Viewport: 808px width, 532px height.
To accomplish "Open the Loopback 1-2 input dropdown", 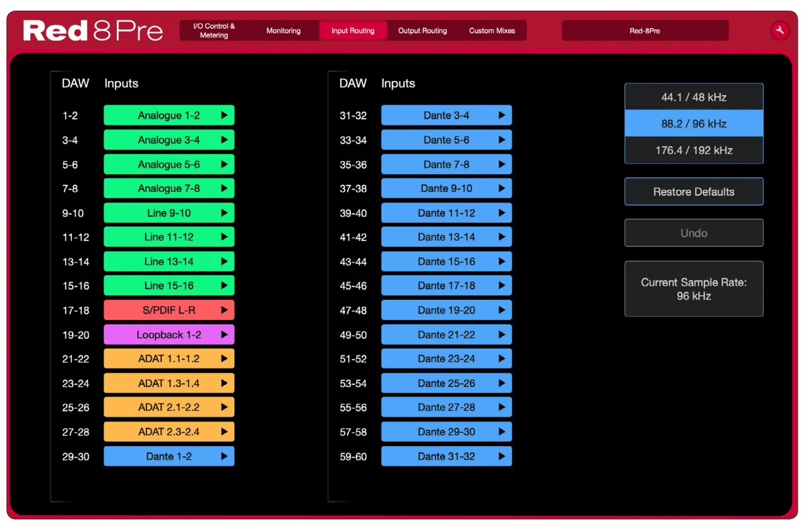I will coord(169,334).
